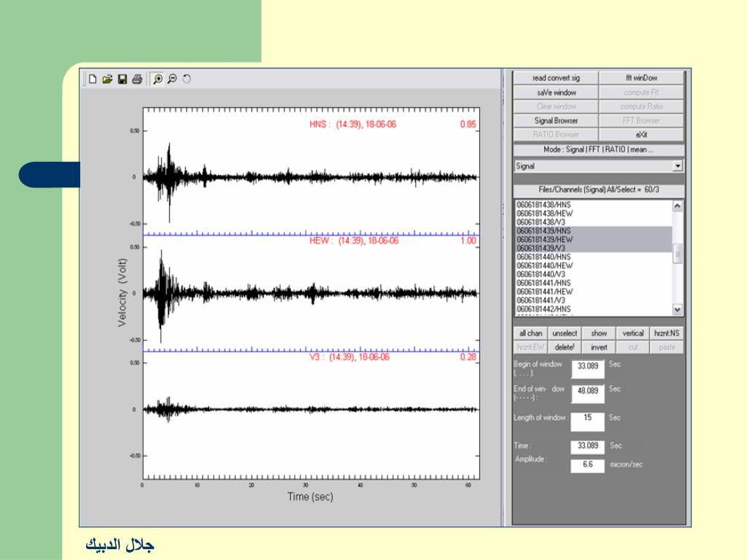The height and width of the screenshot is (560, 747).
Task: Click the 'Length of window' field
Action: pos(588,421)
